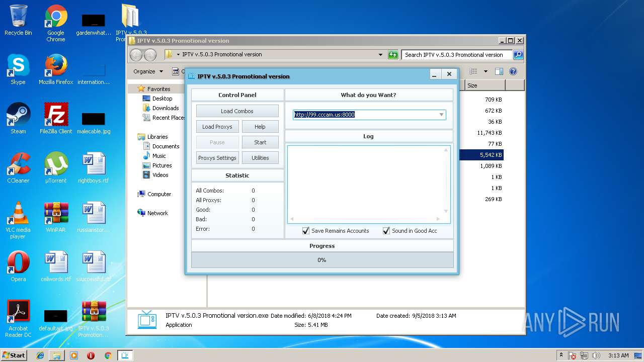The width and height of the screenshot is (644, 362).
Task: Open Proxys Settings
Action: click(x=217, y=158)
